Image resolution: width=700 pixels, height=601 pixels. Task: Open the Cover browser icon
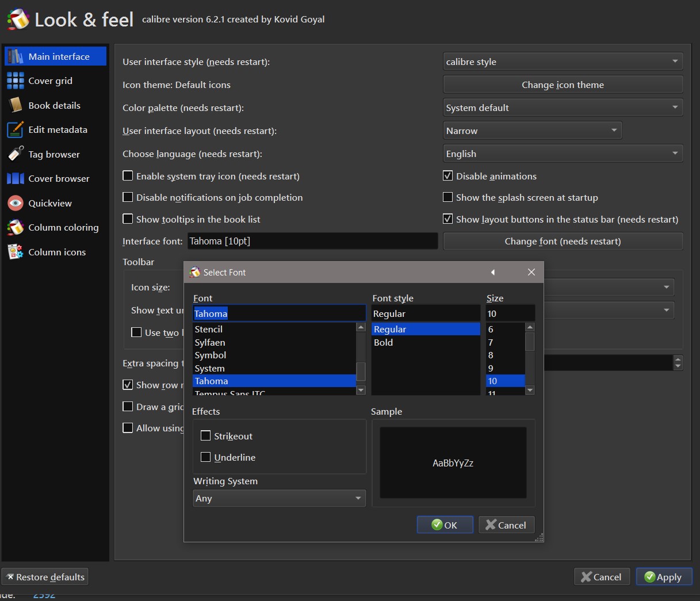[16, 179]
